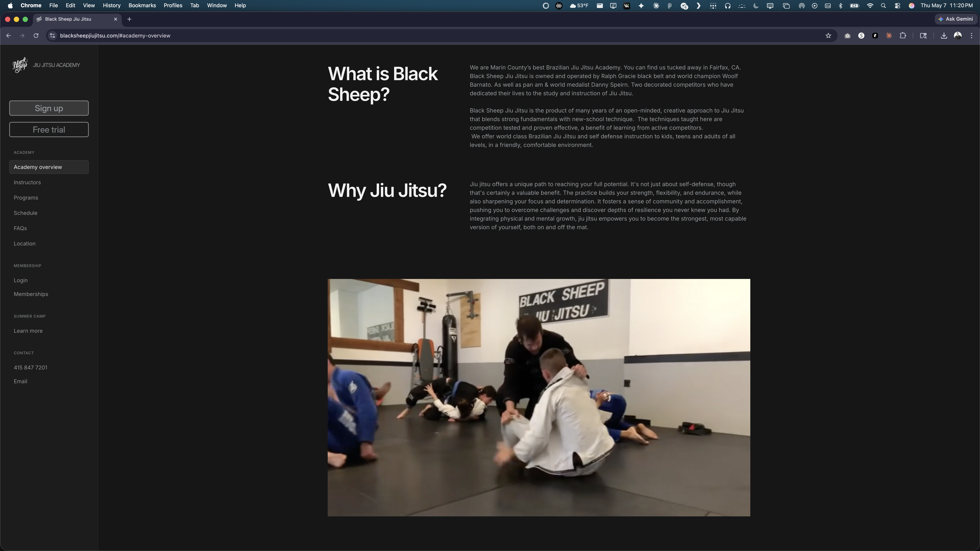
Task: Open Spotlight search
Action: 883,5
